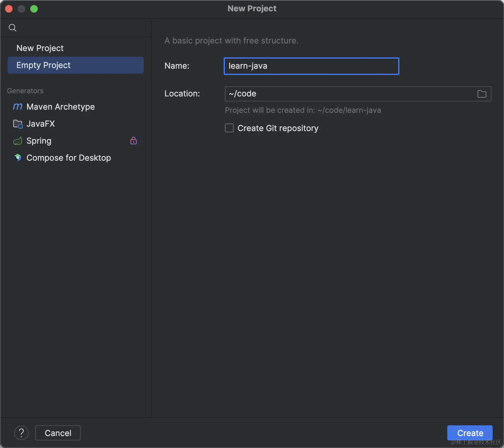
Task: Click the Create Git repository label
Action: coord(278,128)
